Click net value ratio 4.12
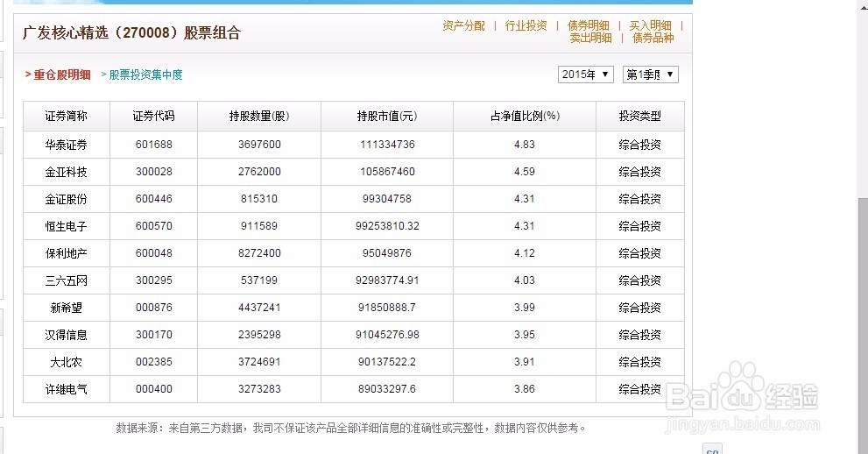 point(525,253)
